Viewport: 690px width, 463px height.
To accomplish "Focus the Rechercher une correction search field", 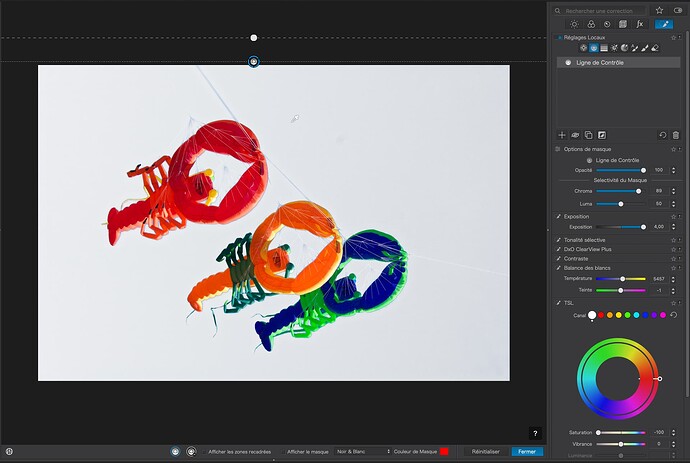I will click(601, 11).
